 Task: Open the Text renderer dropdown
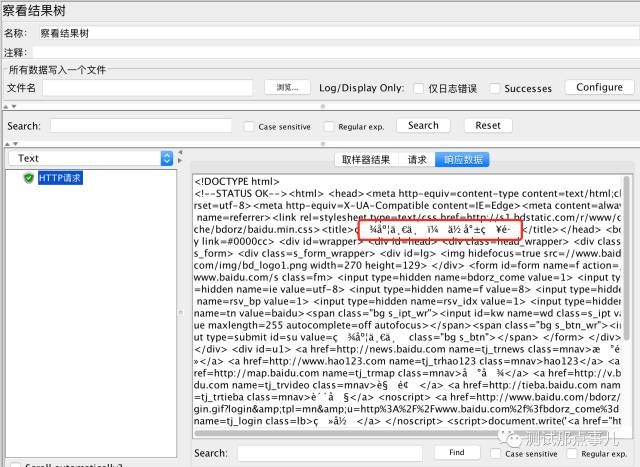pos(90,158)
